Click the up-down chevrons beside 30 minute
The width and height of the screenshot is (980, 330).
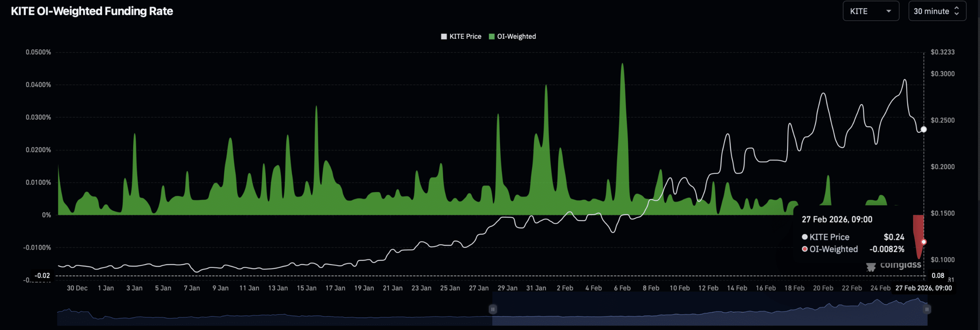click(x=957, y=11)
